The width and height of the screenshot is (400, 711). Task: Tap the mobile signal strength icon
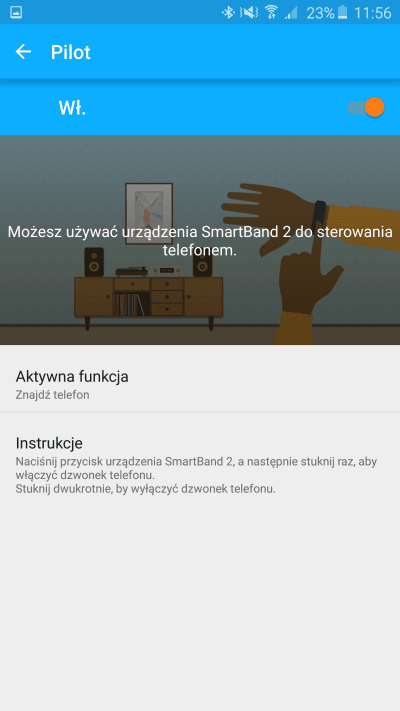291,12
